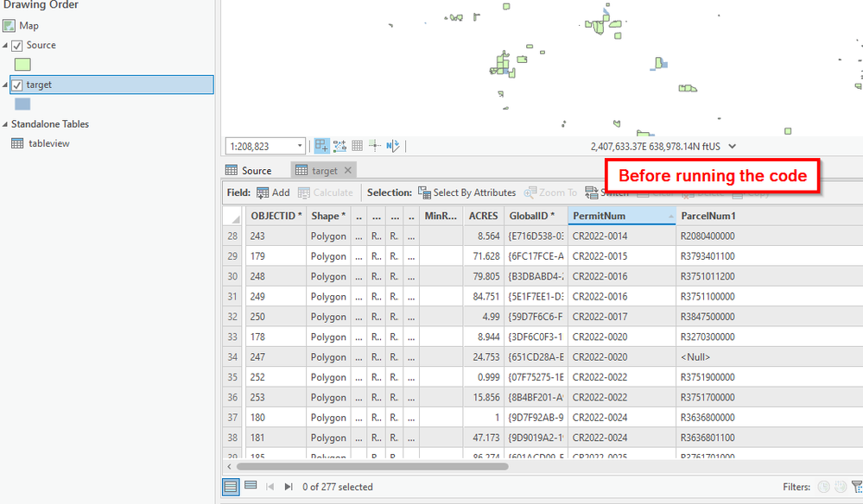863x504 pixels.
Task: Close the target table tab
Action: 348,170
